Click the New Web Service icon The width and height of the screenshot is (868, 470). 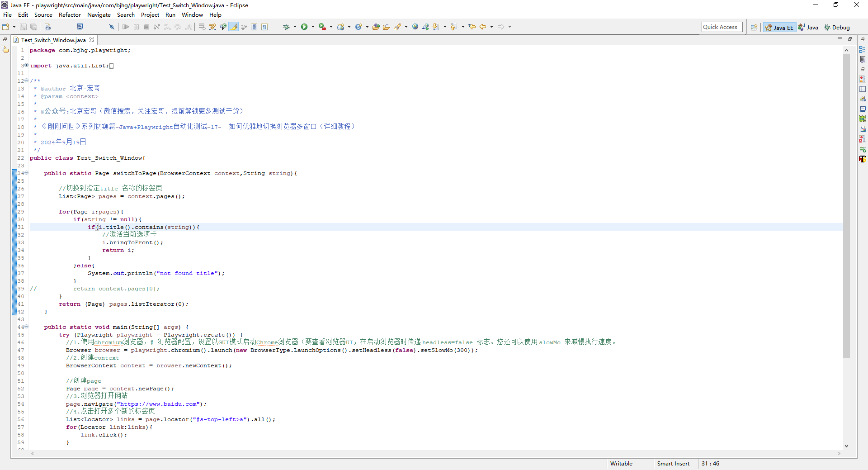[359, 27]
